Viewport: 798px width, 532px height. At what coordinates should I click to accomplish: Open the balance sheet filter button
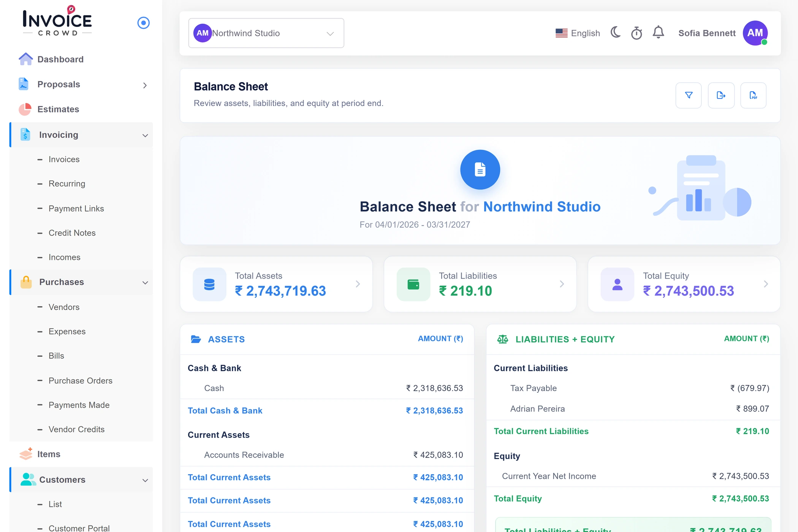click(689, 95)
